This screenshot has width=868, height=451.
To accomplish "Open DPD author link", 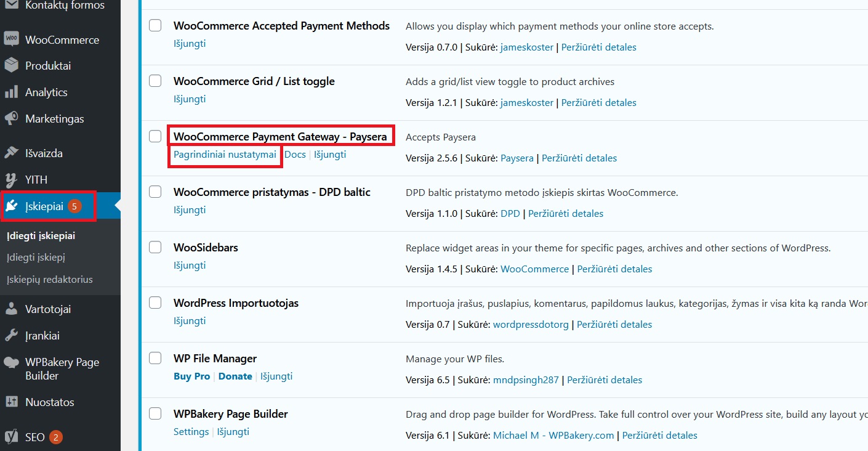I will point(510,213).
